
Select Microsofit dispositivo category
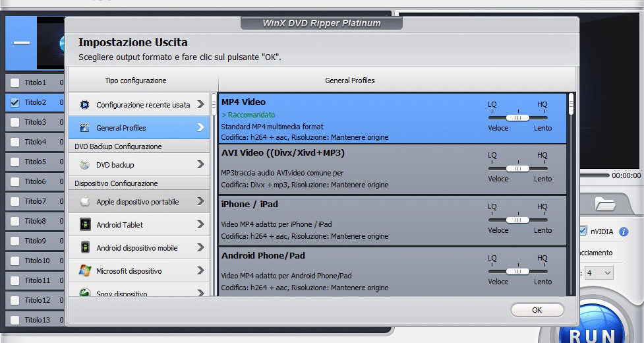(x=139, y=270)
